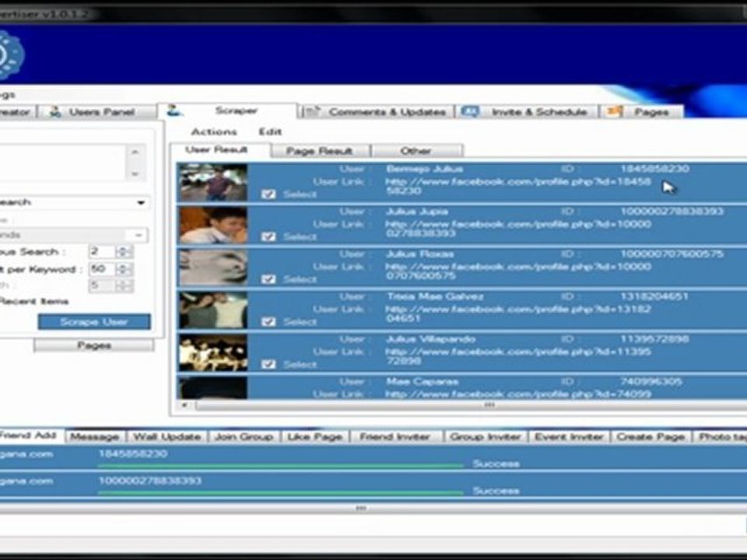The width and height of the screenshot is (747, 560).
Task: Click the Scraper tab icon
Action: [174, 110]
